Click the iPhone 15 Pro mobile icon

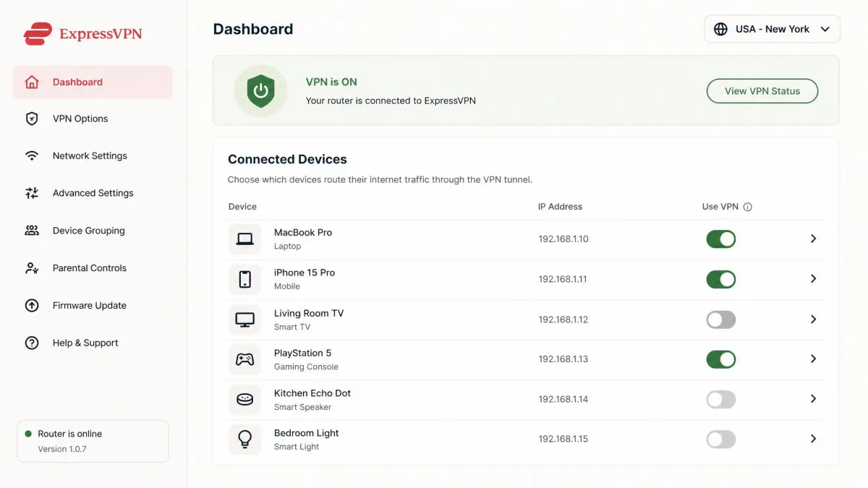click(245, 279)
